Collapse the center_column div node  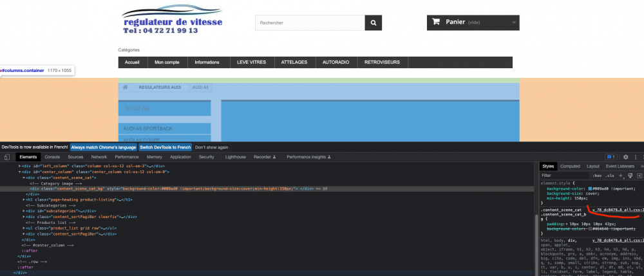(x=19, y=172)
